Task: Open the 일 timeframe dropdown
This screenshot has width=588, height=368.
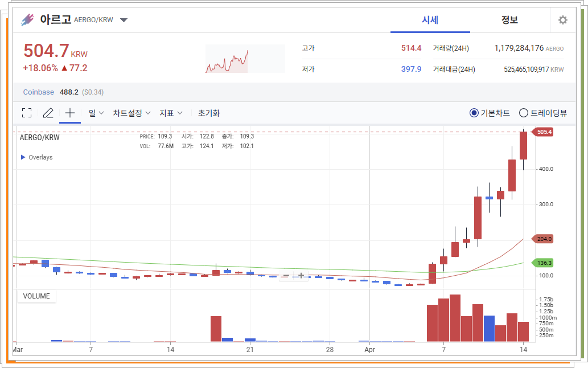Action: [x=95, y=113]
